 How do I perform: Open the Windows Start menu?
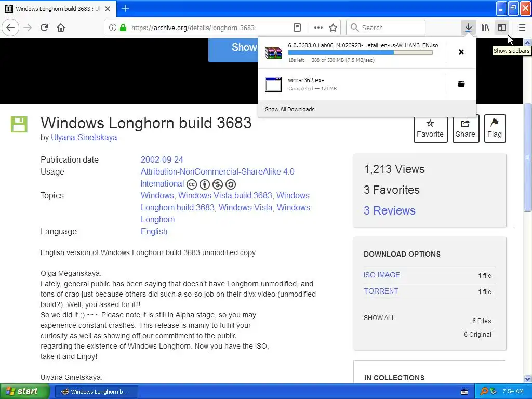click(25, 392)
